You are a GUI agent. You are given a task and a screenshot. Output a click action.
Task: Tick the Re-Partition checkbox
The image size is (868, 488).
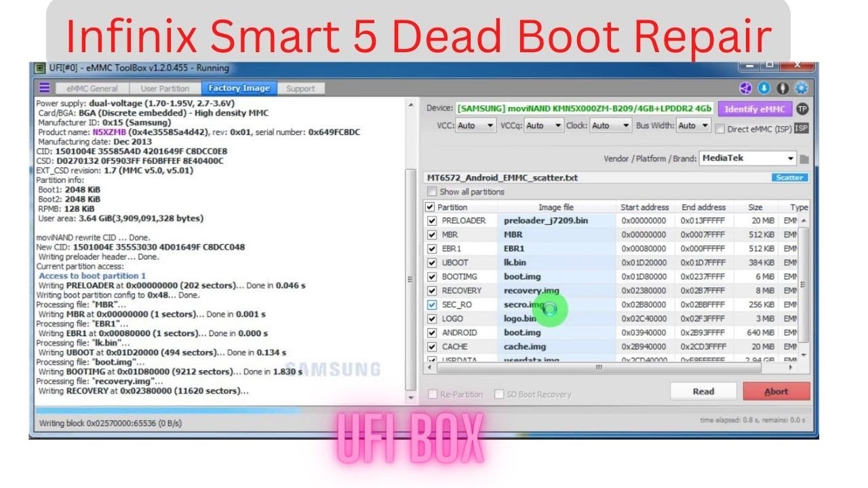point(433,394)
